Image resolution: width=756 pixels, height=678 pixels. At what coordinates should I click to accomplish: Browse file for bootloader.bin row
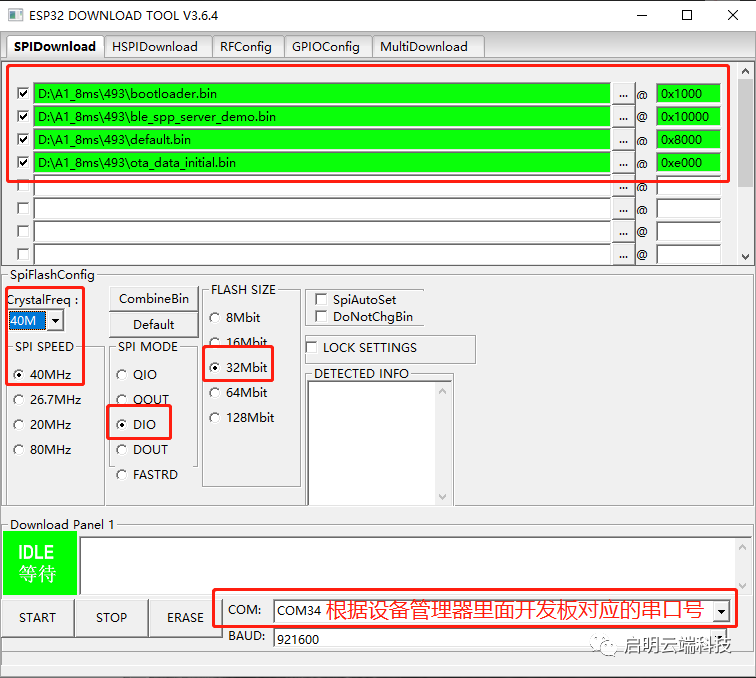click(623, 94)
